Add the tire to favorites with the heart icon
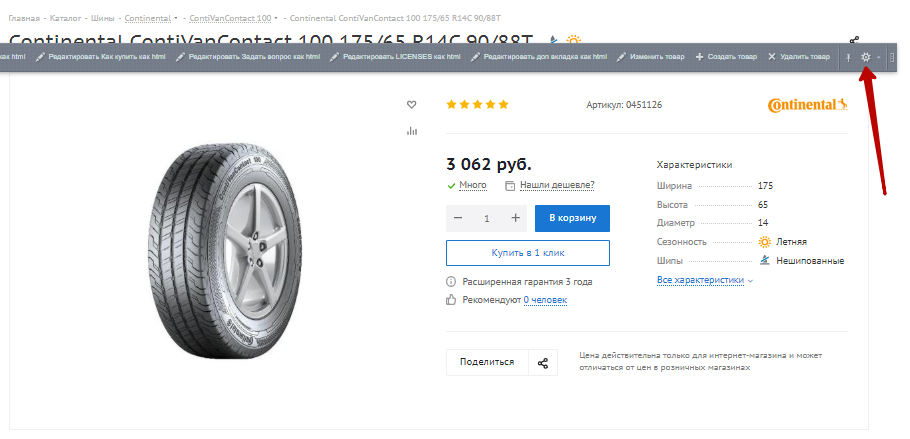The width and height of the screenshot is (910, 439). pyautogui.click(x=411, y=105)
